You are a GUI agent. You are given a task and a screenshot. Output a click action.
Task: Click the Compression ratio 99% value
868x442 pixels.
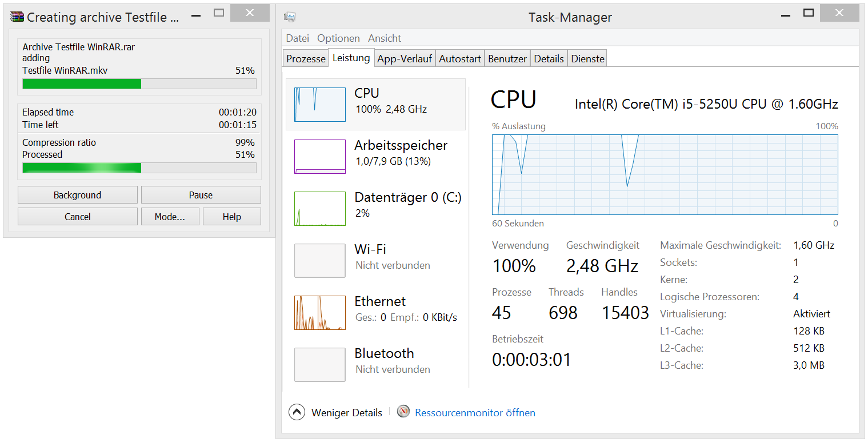click(245, 142)
